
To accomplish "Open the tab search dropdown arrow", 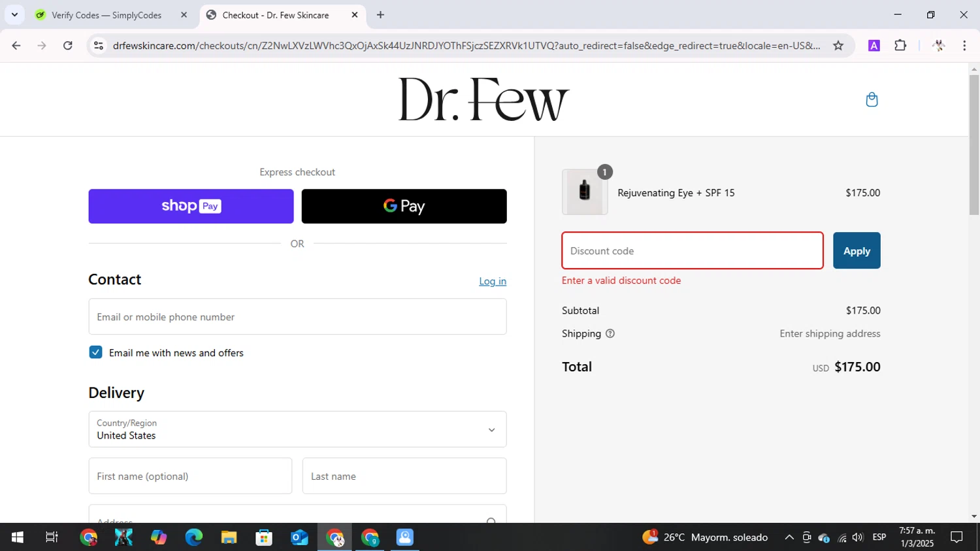I will (x=14, y=14).
